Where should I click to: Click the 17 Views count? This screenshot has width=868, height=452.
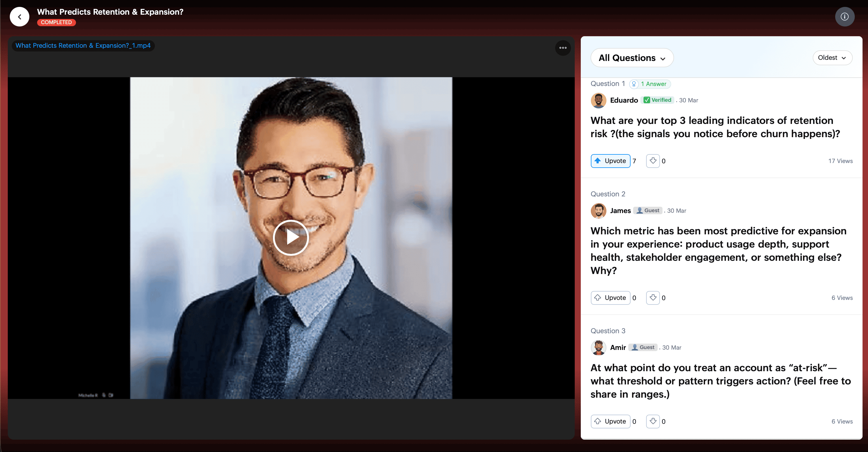pyautogui.click(x=840, y=161)
